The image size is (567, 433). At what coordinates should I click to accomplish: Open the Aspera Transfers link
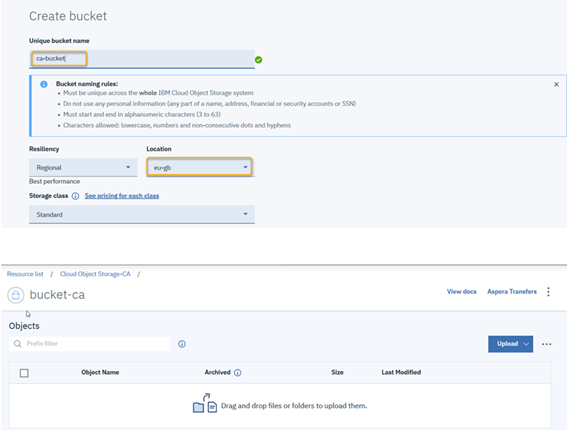[512, 292]
